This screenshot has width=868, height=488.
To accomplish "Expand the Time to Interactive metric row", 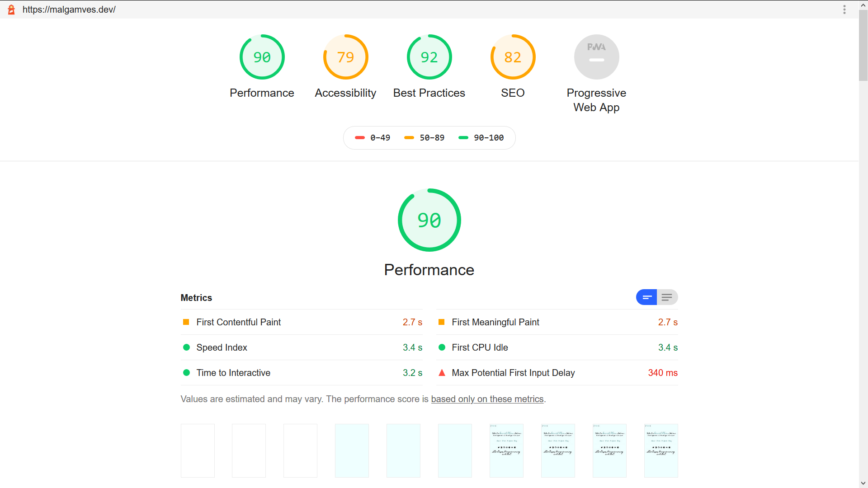I will [233, 373].
